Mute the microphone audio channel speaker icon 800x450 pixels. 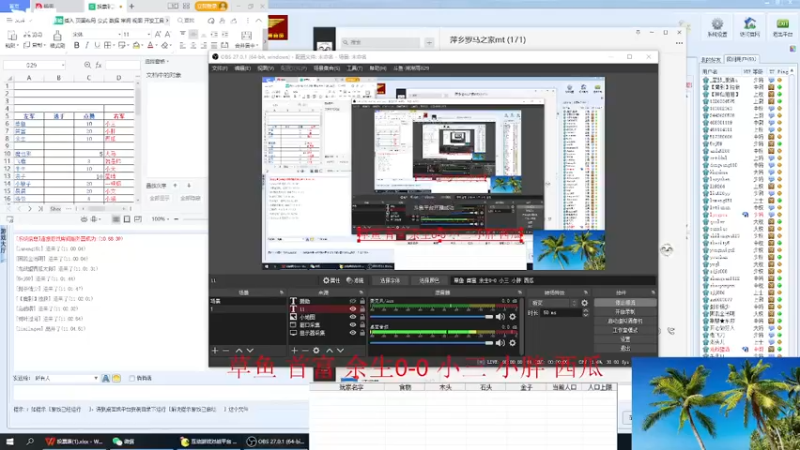pyautogui.click(x=500, y=317)
